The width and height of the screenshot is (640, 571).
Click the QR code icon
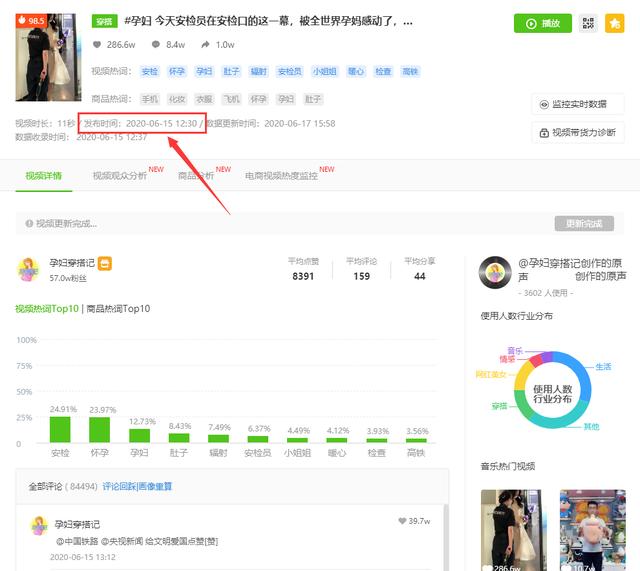pos(587,23)
